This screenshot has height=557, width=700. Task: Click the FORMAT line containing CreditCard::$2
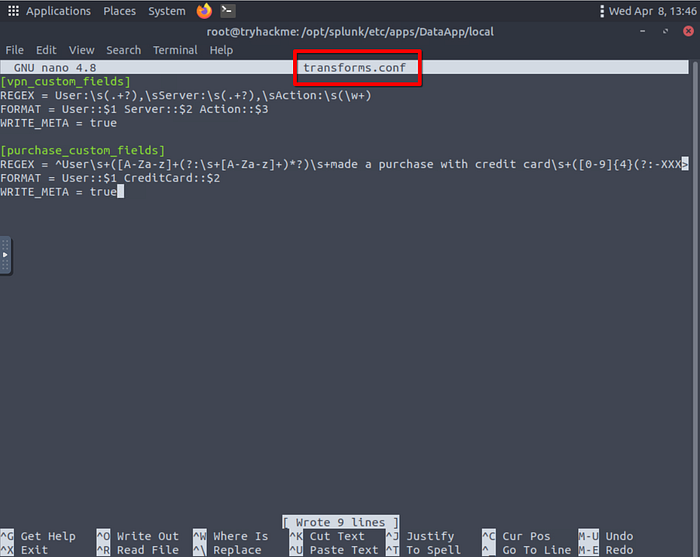pyautogui.click(x=110, y=178)
